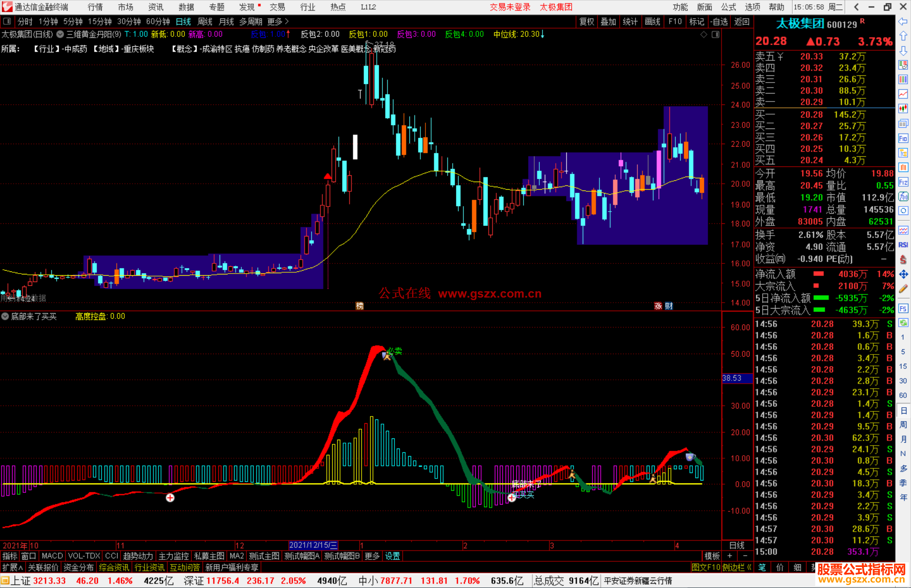Select the MACD indicator tab
Image resolution: width=911 pixels, height=588 pixels.
pyautogui.click(x=52, y=556)
